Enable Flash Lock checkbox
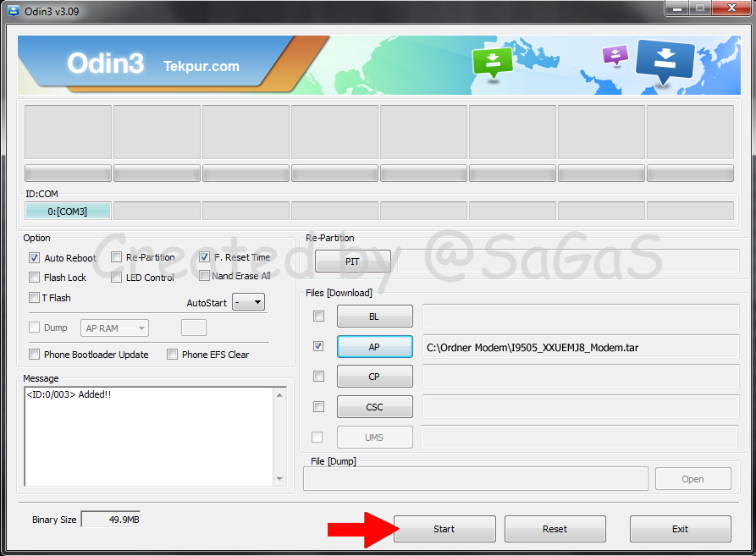The image size is (756, 556). tap(34, 278)
